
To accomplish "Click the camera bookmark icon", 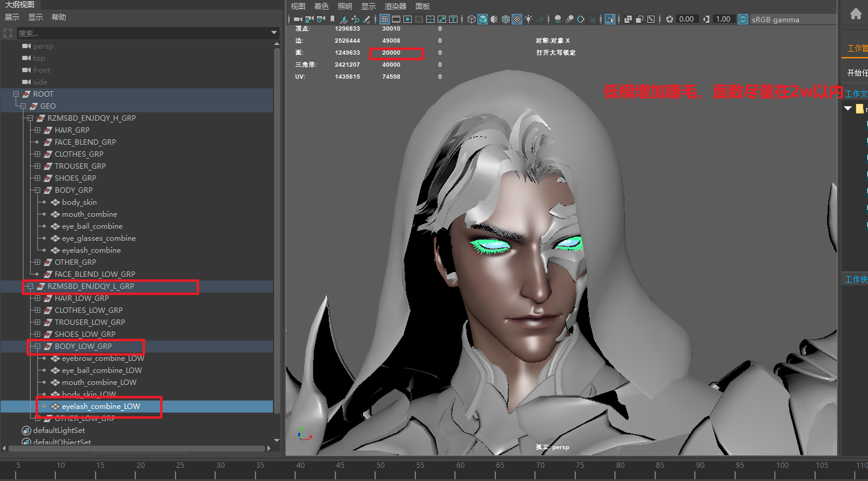I will point(332,19).
